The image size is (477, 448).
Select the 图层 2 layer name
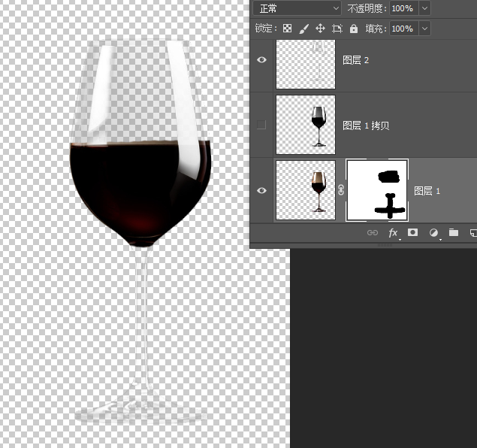click(x=357, y=60)
